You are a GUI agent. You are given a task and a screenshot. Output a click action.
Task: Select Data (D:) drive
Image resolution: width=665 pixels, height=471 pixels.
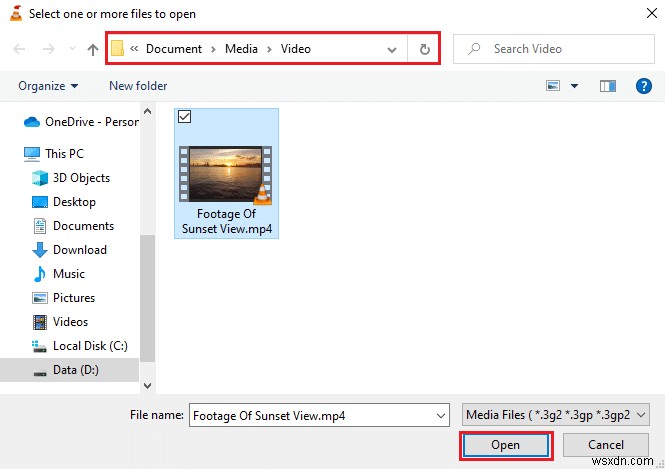click(69, 370)
